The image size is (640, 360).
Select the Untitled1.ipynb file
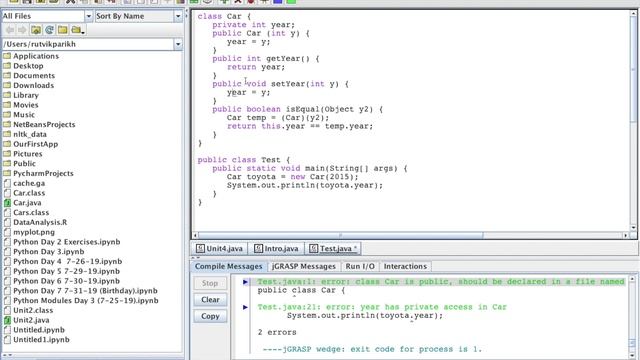coord(41,340)
